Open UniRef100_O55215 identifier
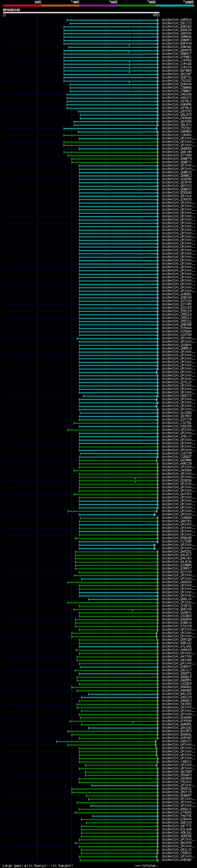197x868 pixels. pyautogui.click(x=177, y=311)
